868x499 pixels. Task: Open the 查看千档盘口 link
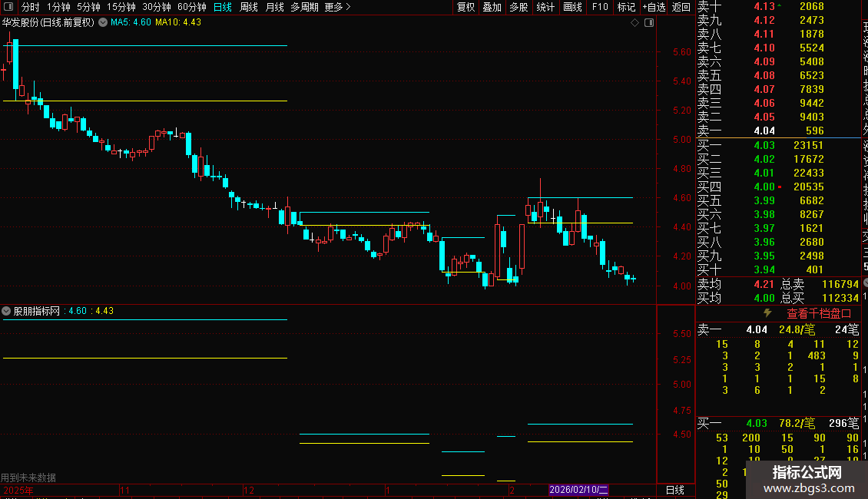click(x=819, y=314)
